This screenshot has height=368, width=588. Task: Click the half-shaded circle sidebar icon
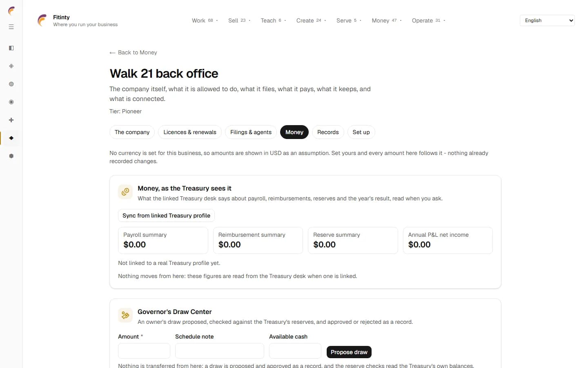[11, 84]
